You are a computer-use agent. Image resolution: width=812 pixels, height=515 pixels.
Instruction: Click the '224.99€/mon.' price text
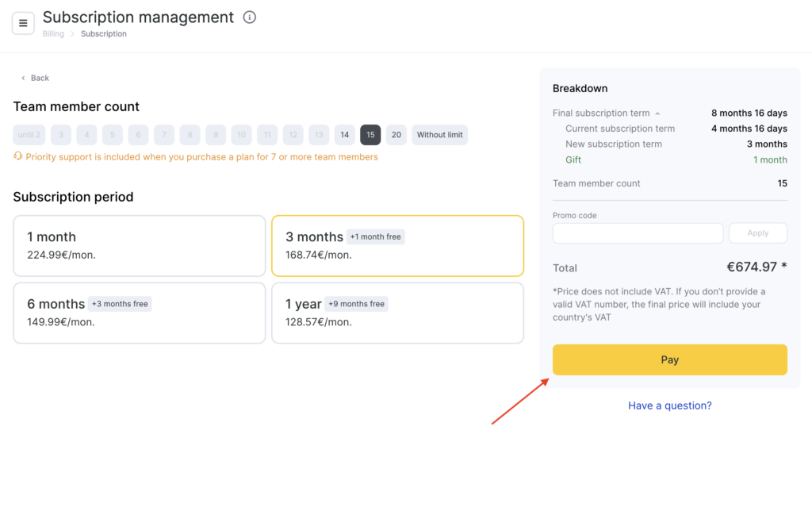pos(62,255)
